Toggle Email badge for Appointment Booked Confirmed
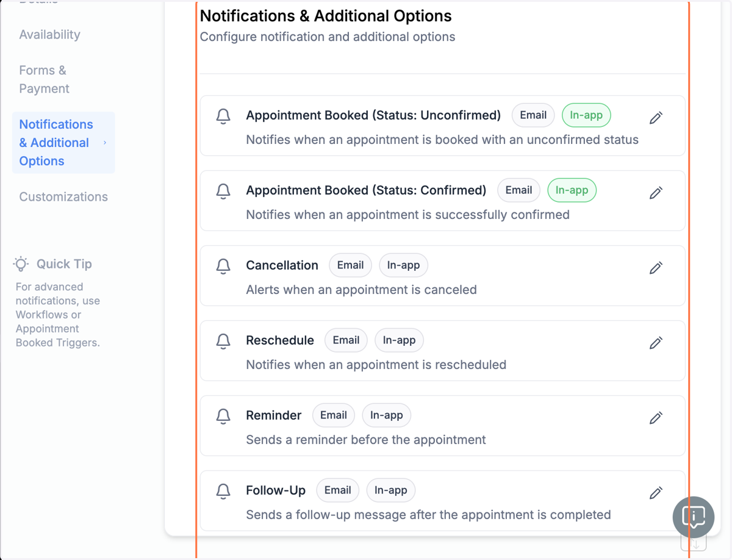The width and height of the screenshot is (732, 560). pos(519,190)
